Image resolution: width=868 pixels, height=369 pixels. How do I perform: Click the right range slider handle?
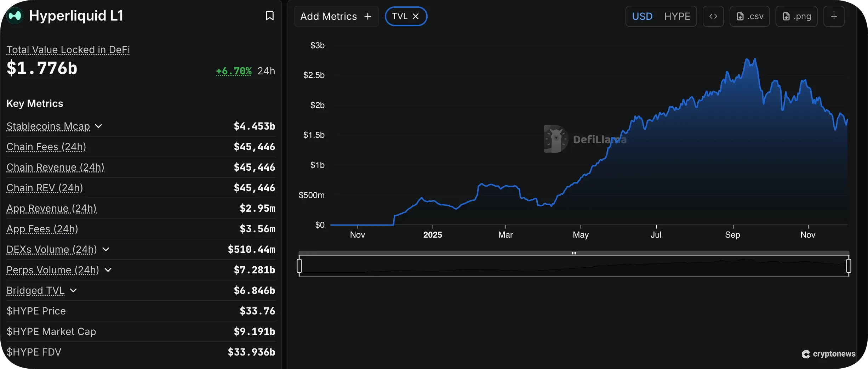849,266
